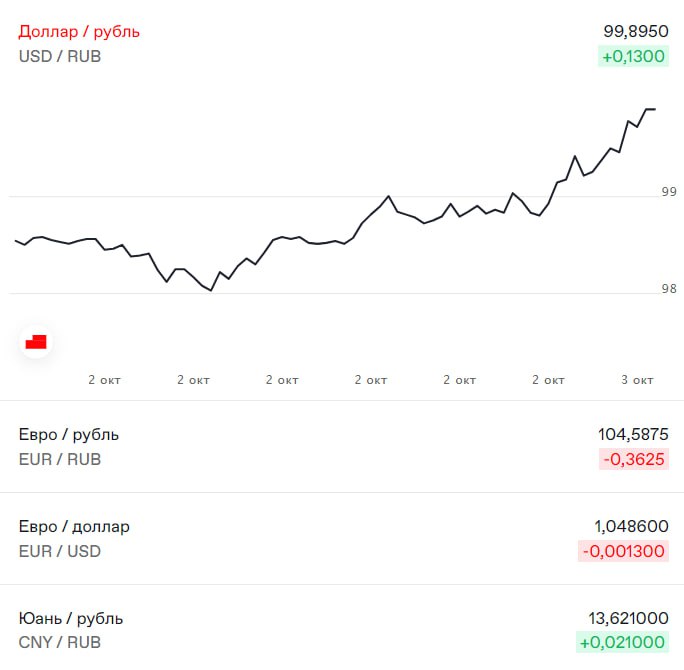
Task: Select the CNY / RUB ticker label
Action: click(60, 642)
